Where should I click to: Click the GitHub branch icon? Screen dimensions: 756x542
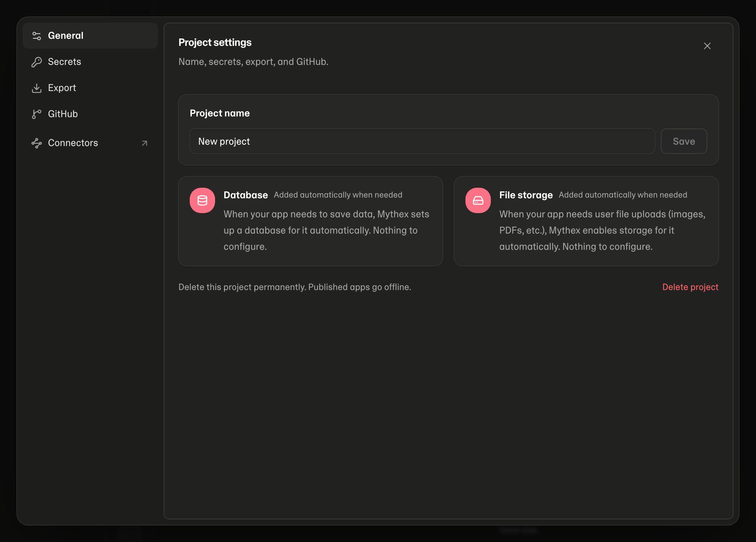pyautogui.click(x=37, y=114)
